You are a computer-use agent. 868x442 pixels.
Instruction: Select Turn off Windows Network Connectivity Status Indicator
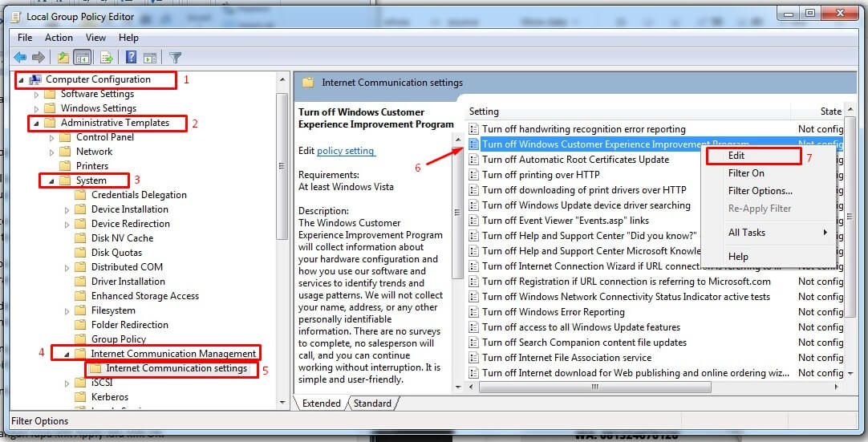(x=626, y=297)
